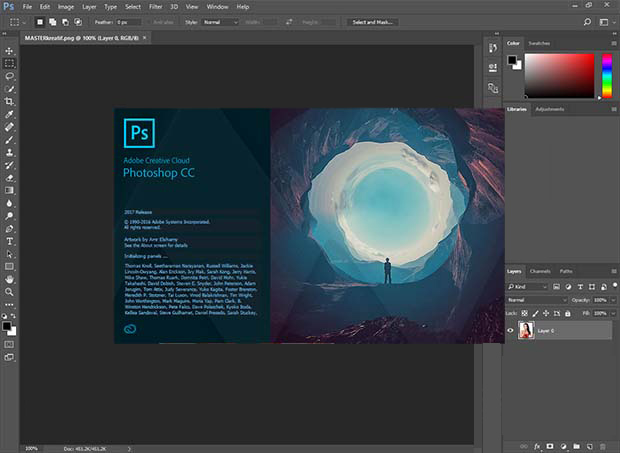The height and width of the screenshot is (453, 620).
Task: Enable Add to selection mode
Action: [53, 22]
